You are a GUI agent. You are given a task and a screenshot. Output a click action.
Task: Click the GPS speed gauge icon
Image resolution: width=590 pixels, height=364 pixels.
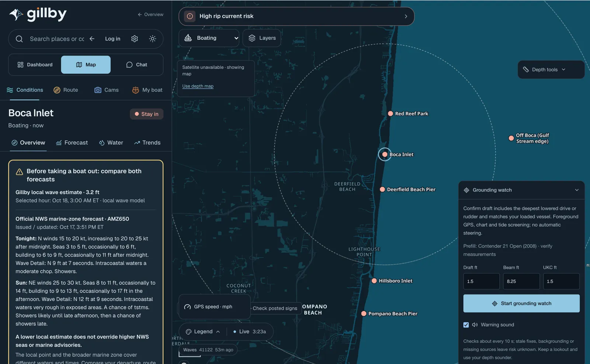[x=187, y=307]
